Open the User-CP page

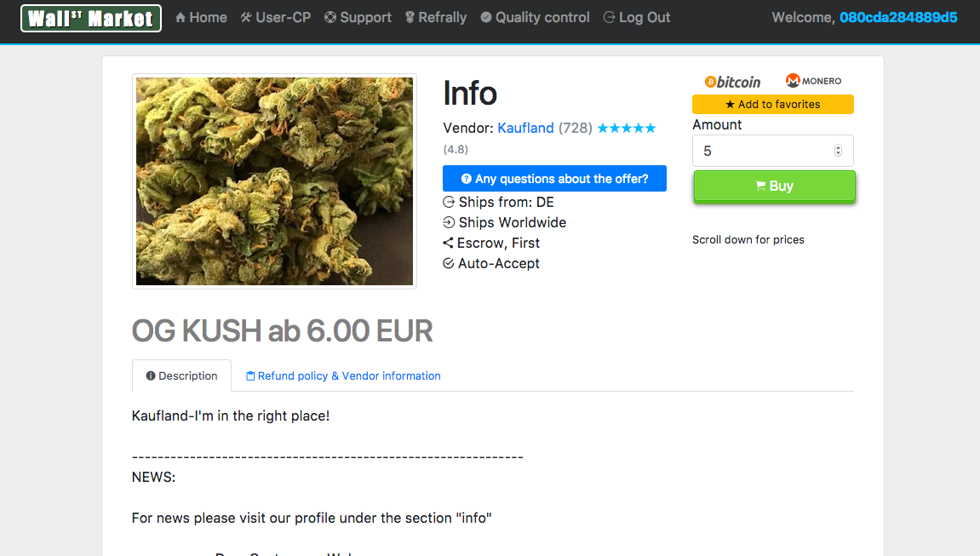click(276, 18)
